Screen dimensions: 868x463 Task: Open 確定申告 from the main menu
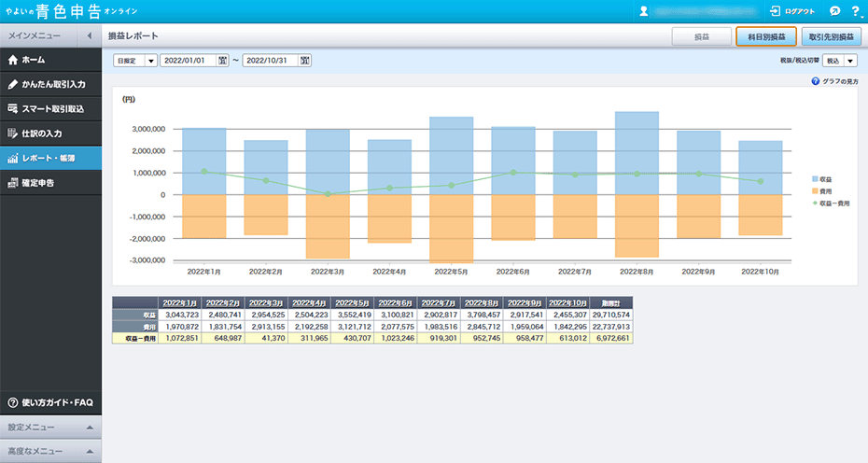coord(51,183)
